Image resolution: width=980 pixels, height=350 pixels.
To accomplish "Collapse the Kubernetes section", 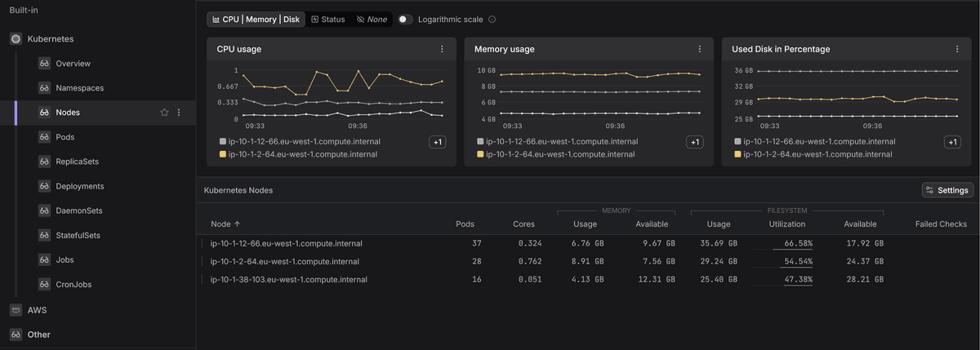I will coord(50,38).
